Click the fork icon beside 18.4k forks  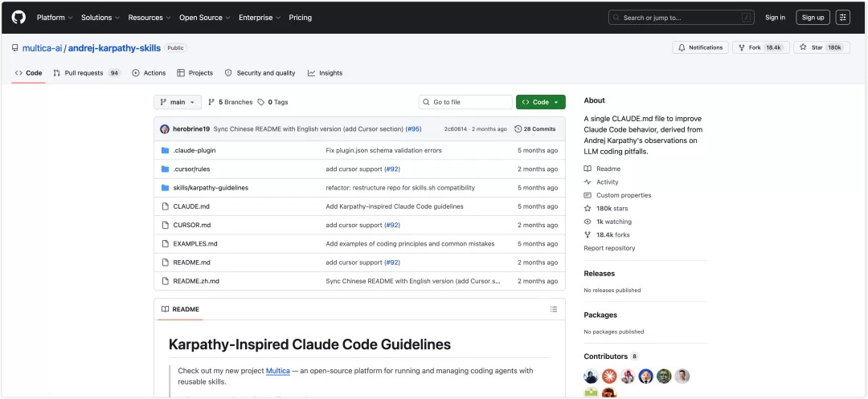tap(588, 235)
